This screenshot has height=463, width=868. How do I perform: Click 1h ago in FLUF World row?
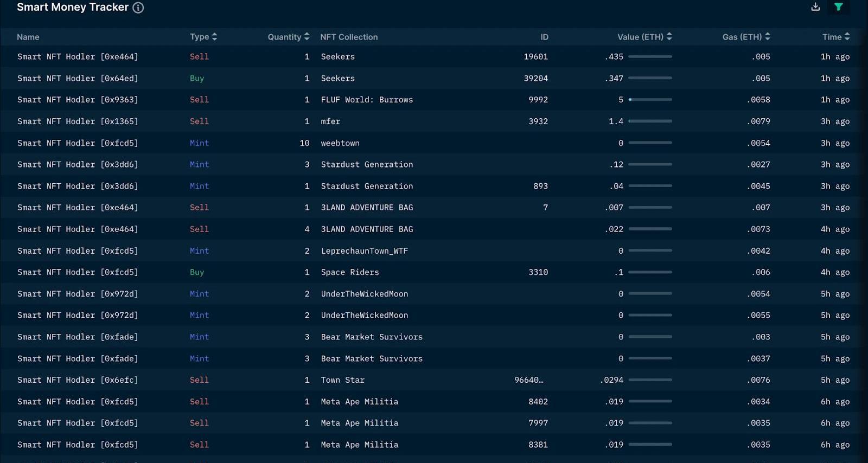click(835, 100)
